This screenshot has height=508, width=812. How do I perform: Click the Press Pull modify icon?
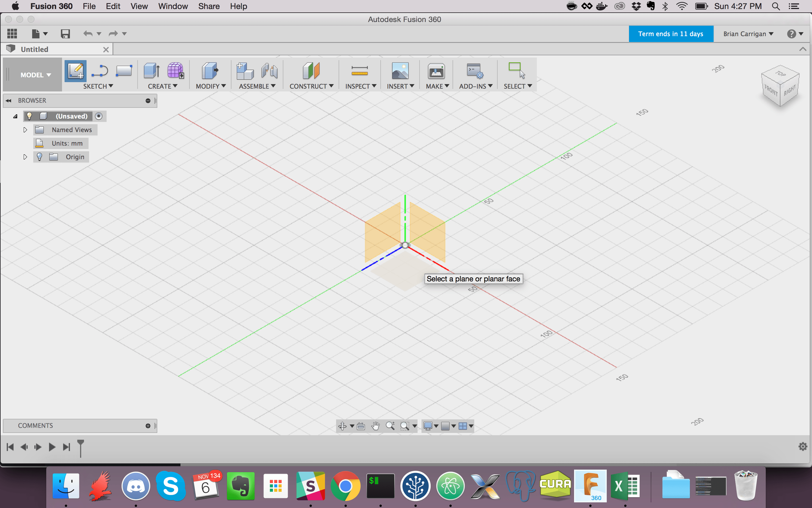pyautogui.click(x=210, y=71)
